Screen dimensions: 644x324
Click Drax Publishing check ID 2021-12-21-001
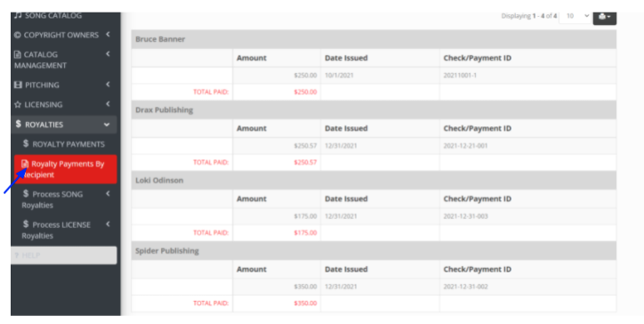(x=465, y=146)
